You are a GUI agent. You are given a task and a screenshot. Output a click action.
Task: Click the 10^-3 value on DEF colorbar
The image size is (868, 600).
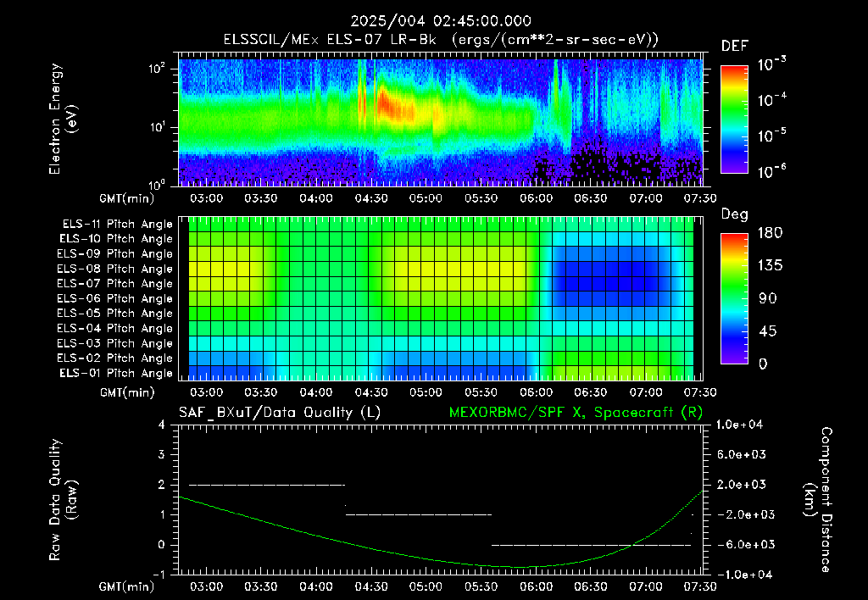[771, 64]
